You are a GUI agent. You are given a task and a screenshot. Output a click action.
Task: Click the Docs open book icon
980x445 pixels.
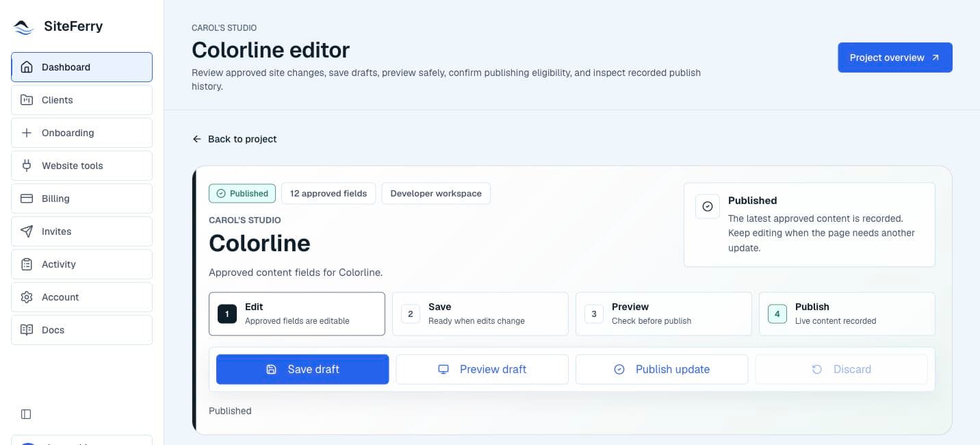pyautogui.click(x=27, y=330)
